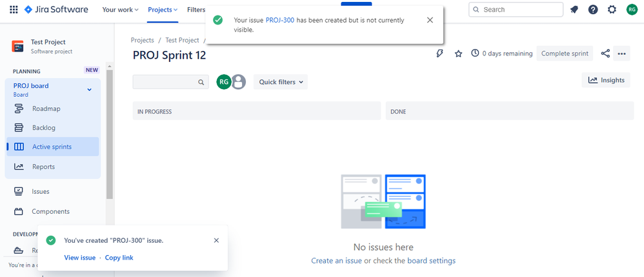Star the PROJ Sprint 12 board
644x277 pixels.
458,54
